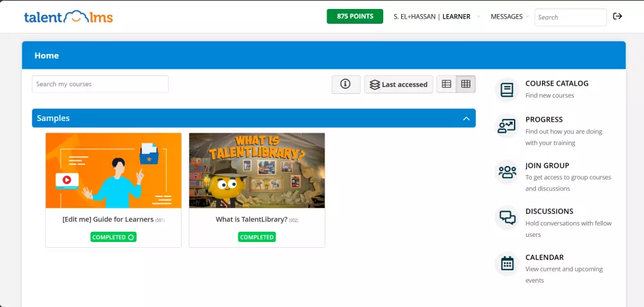Click Completed badge on Guide for Learners
644x307 pixels.
tap(113, 237)
